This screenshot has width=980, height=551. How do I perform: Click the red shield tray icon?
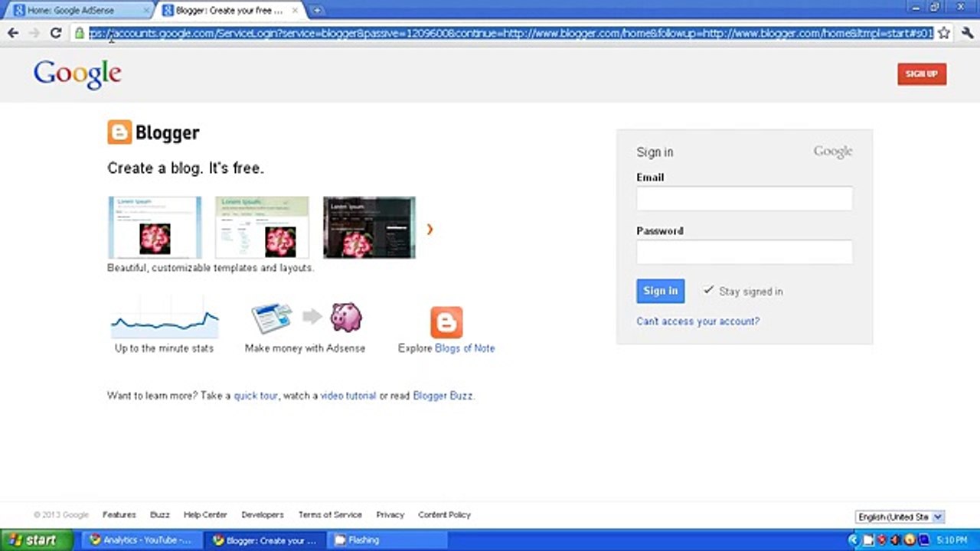pos(882,540)
